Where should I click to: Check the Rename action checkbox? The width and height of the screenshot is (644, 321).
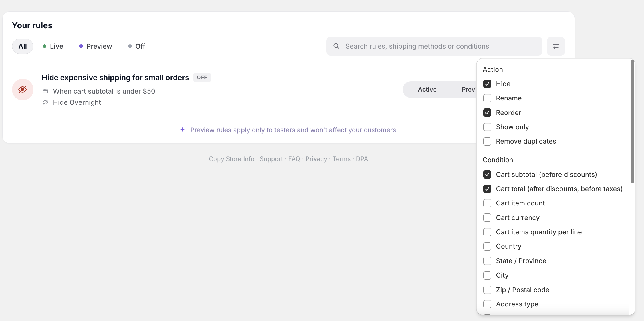pos(487,98)
